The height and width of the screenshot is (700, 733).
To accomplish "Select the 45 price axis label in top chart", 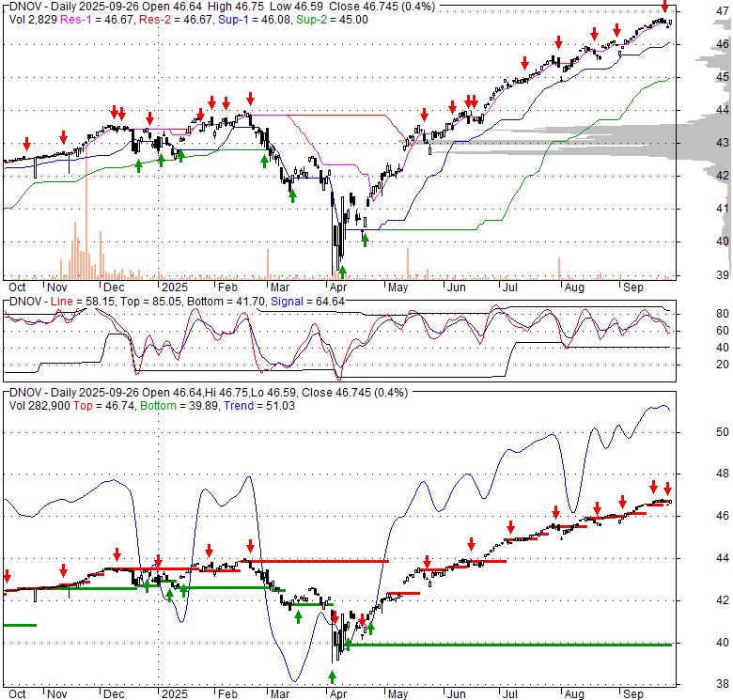I will point(723,77).
